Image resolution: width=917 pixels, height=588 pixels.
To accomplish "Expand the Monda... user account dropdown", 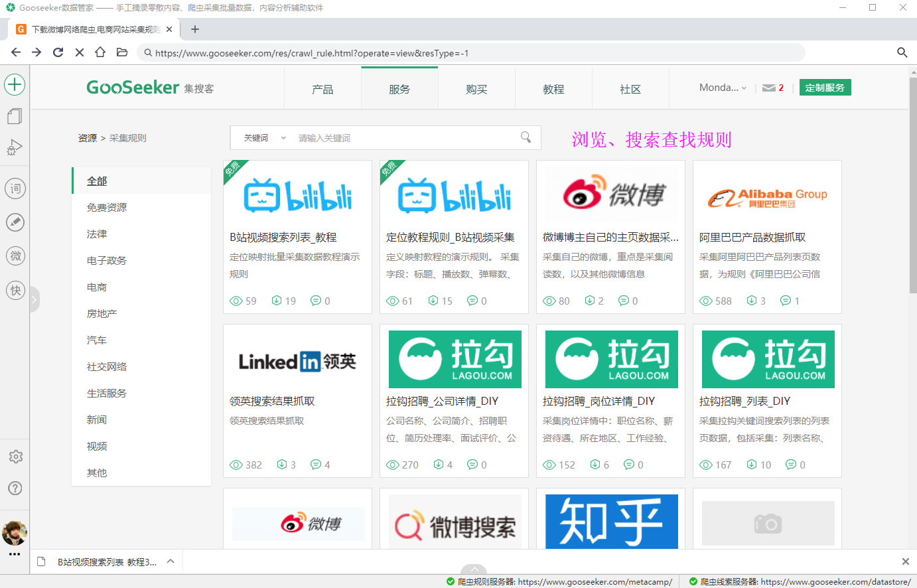I will pyautogui.click(x=723, y=88).
